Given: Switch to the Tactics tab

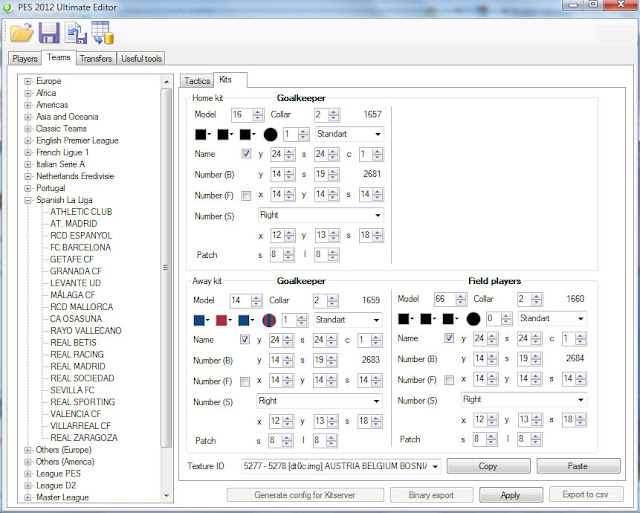Looking at the screenshot, I should [x=197, y=81].
